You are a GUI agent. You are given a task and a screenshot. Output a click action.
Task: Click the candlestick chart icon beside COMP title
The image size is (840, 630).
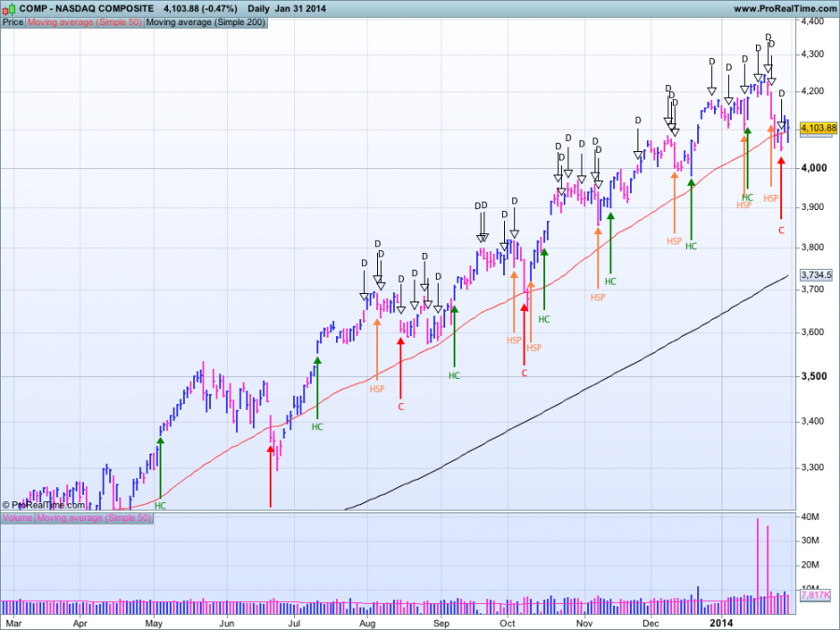point(8,8)
